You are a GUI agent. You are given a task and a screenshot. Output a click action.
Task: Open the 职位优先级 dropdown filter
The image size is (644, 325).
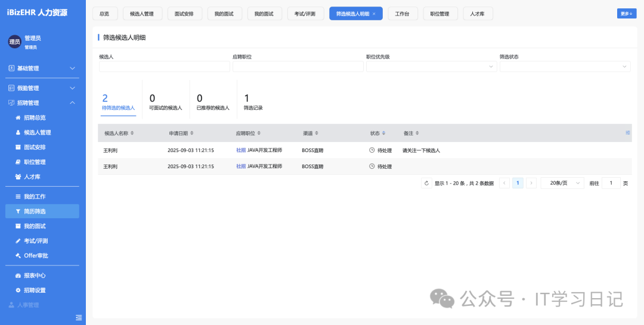coord(431,67)
